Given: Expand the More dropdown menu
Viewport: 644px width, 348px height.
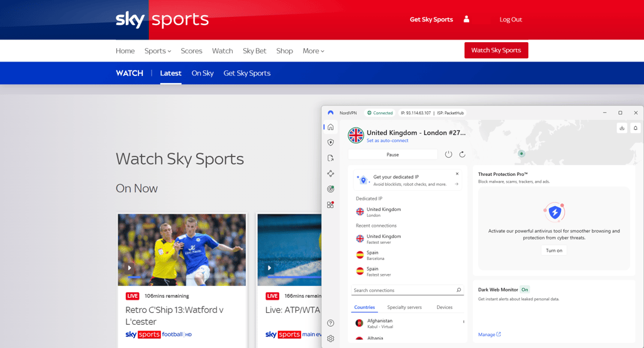Looking at the screenshot, I should pyautogui.click(x=313, y=51).
